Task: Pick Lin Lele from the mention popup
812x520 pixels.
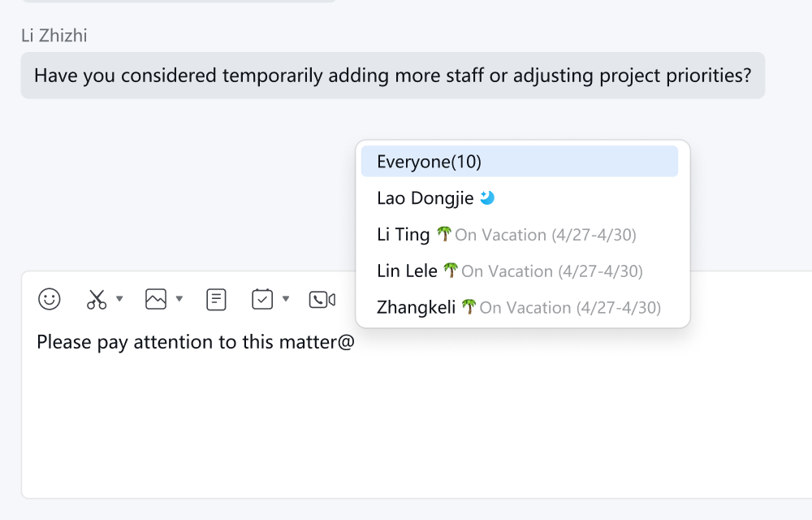Action: click(407, 271)
